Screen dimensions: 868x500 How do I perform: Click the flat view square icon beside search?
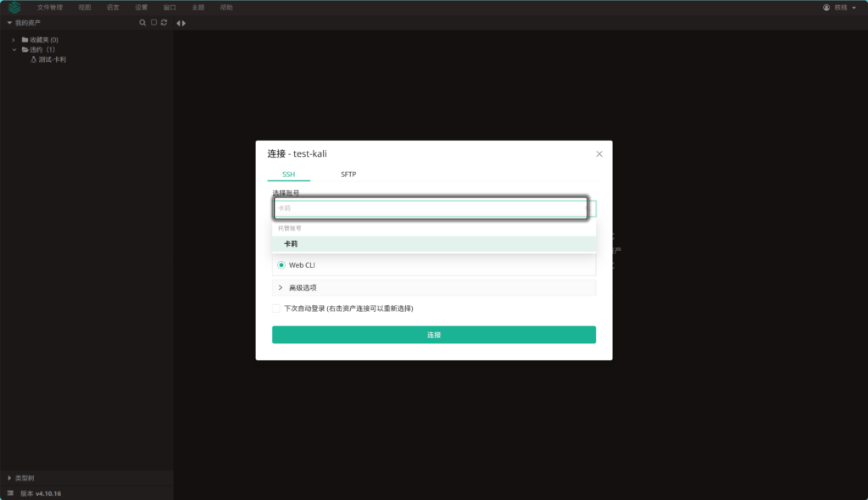(x=153, y=23)
